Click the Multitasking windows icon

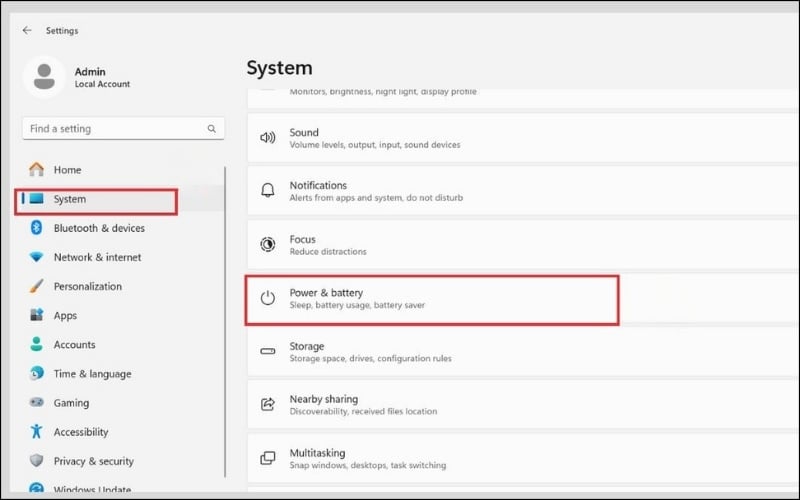pyautogui.click(x=267, y=458)
